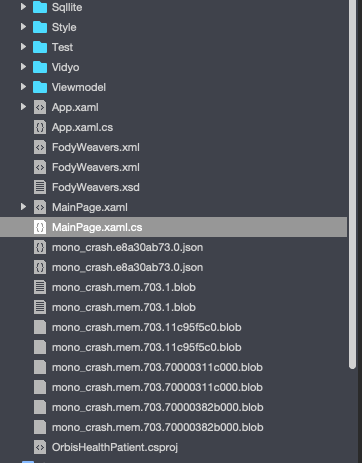This screenshot has height=463, width=362.
Task: Select first mono_crash.mem.703.11c95f5c0.blob file
Action: (x=147, y=327)
